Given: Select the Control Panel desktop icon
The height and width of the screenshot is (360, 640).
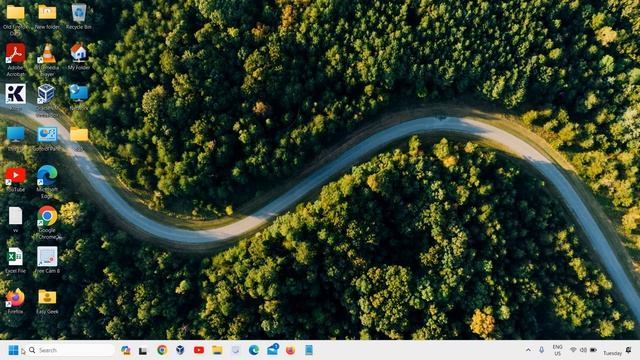Looking at the screenshot, I should (x=47, y=139).
